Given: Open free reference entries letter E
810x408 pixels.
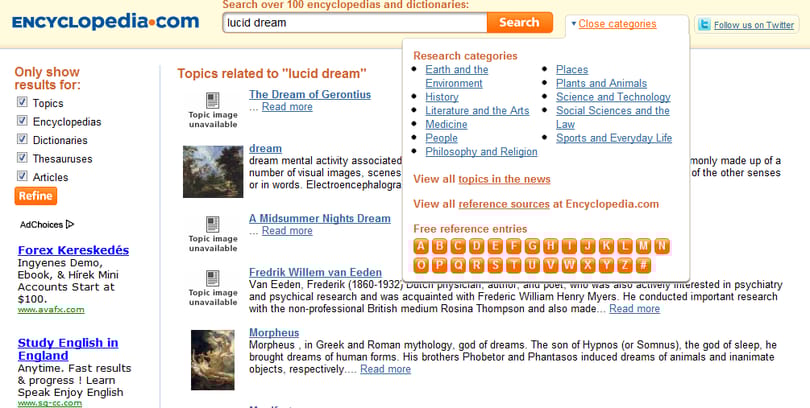Looking at the screenshot, I should coord(495,246).
